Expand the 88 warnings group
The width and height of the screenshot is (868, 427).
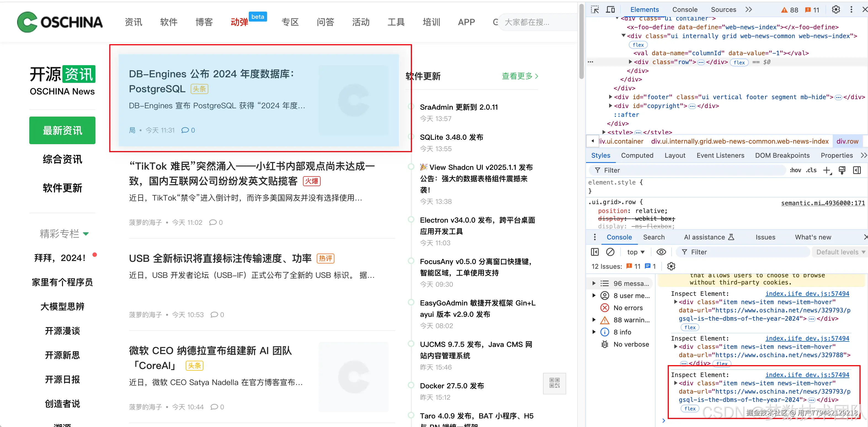pyautogui.click(x=594, y=320)
